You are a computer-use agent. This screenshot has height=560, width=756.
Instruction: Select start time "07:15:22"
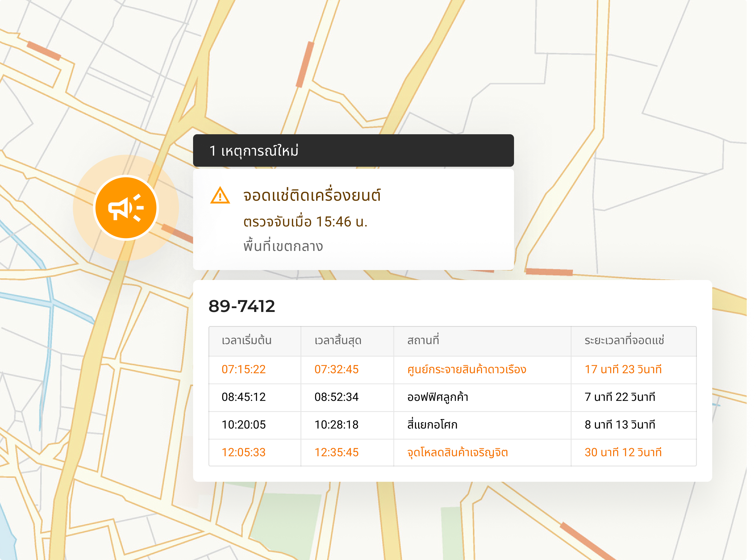coord(243,369)
